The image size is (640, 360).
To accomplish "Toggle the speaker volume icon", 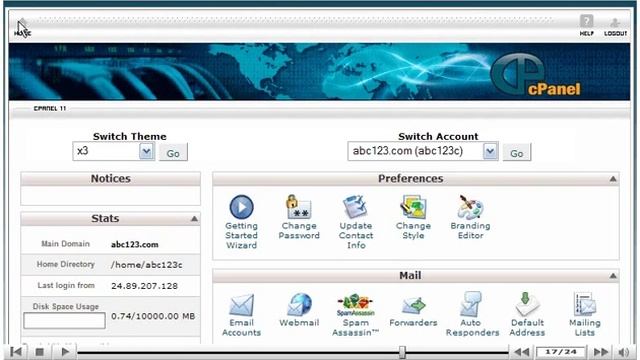I will pyautogui.click(x=624, y=352).
